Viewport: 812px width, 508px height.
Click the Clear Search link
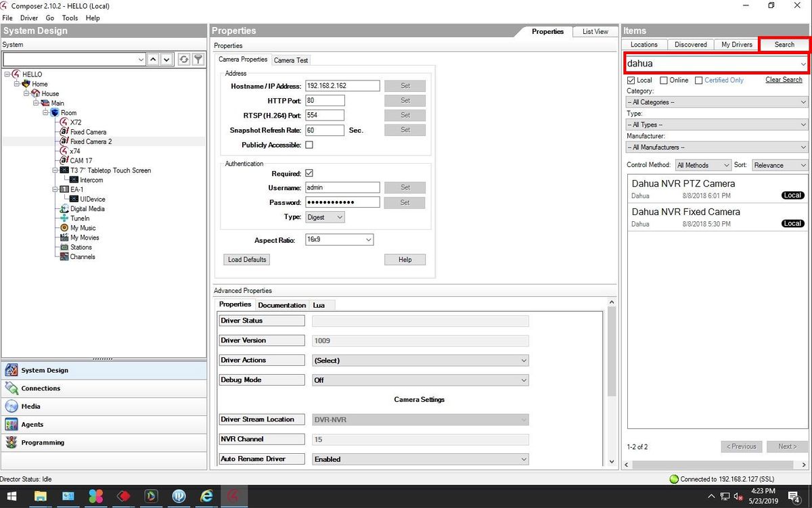point(784,80)
